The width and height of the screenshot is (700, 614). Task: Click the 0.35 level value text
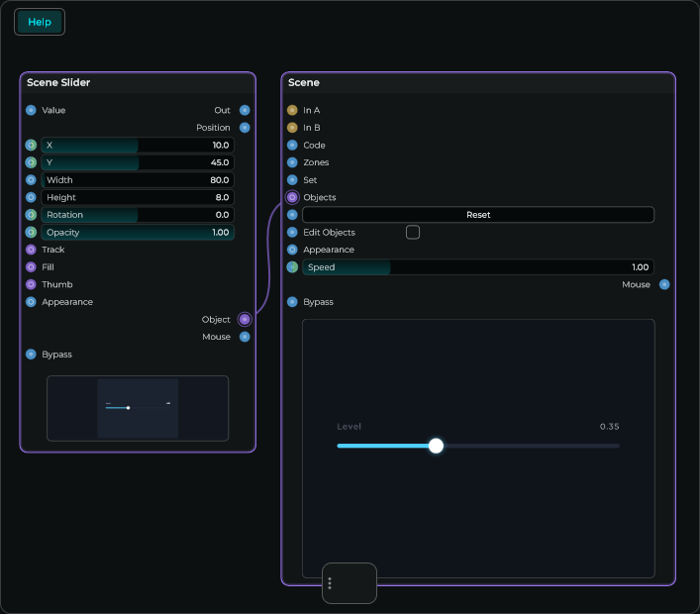pos(609,427)
